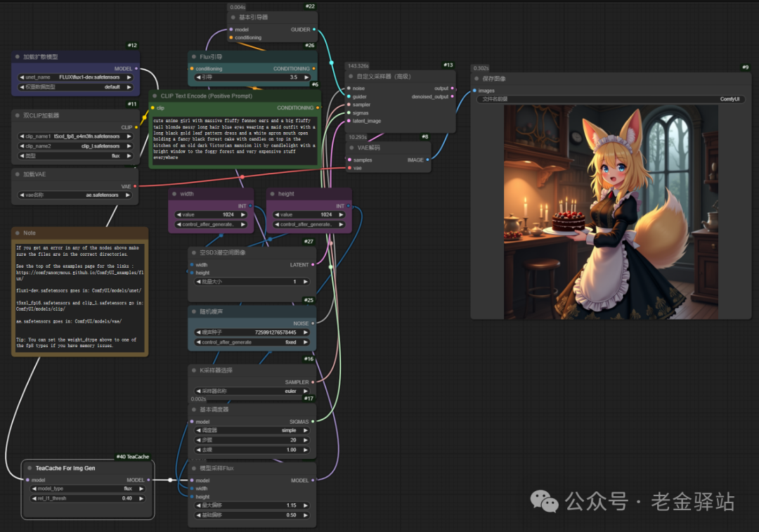Open the clip_name2 clip_l selector

[75, 146]
